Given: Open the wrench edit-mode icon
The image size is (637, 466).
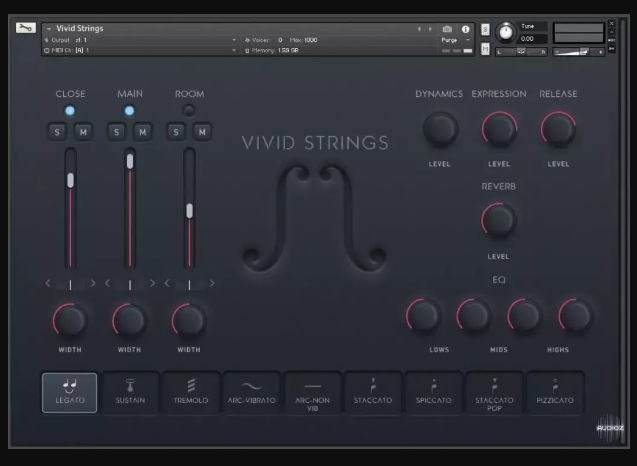Looking at the screenshot, I should (26, 28).
